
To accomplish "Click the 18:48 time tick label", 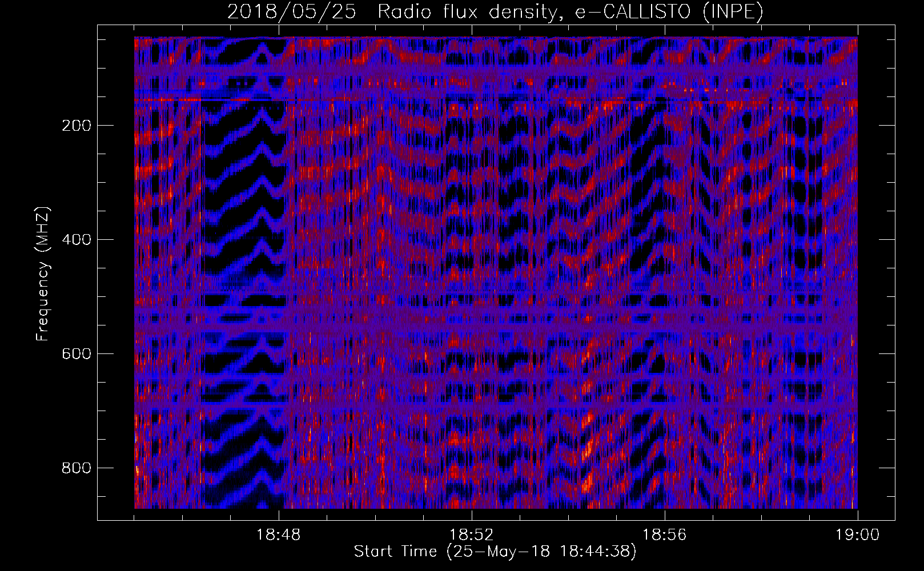I will [279, 535].
